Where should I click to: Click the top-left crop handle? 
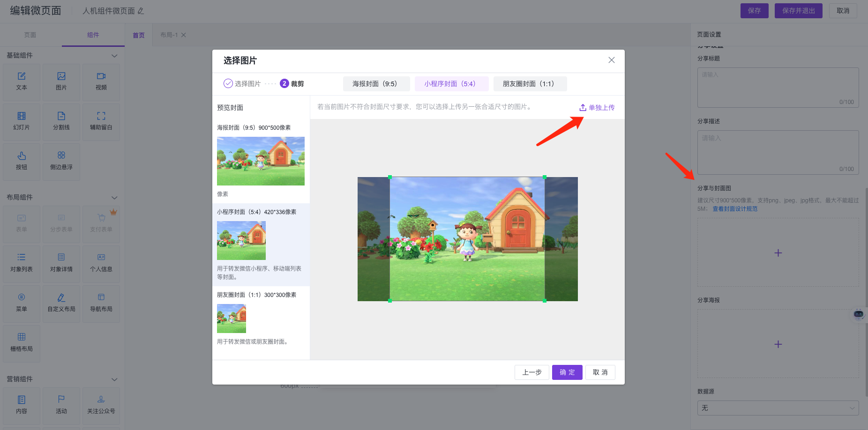[x=390, y=177]
